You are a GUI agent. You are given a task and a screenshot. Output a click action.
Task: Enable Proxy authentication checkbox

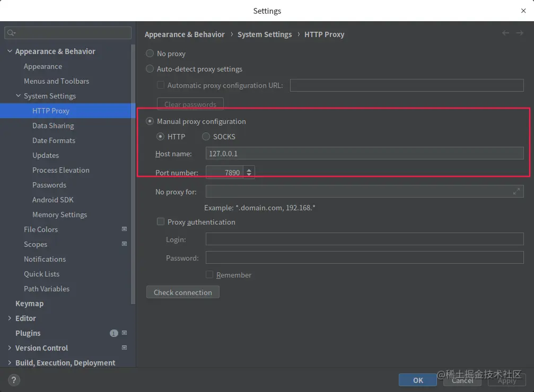(160, 221)
